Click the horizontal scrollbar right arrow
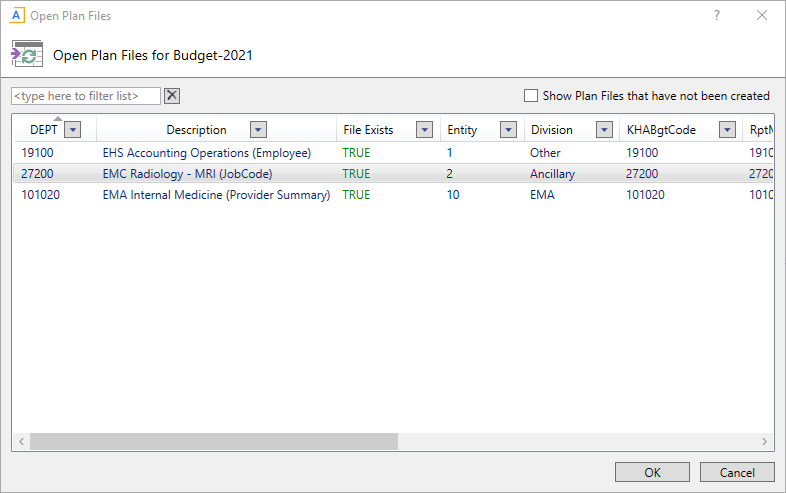This screenshot has width=786, height=493. pos(765,441)
